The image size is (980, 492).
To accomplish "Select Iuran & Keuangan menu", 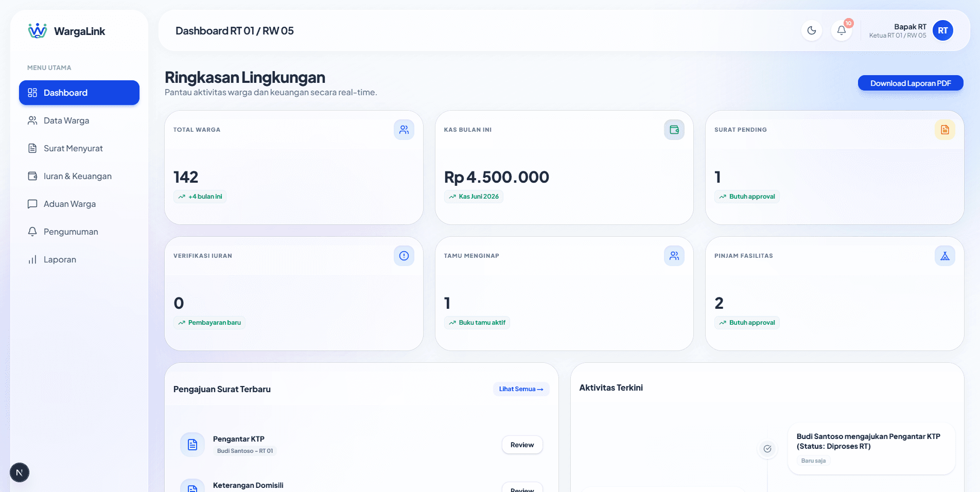I will (79, 176).
